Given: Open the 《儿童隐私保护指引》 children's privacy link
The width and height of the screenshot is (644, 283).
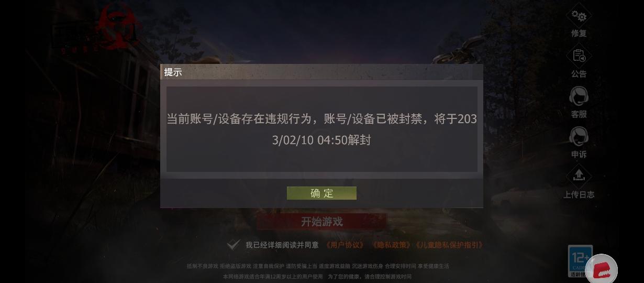Looking at the screenshot, I should [x=449, y=245].
